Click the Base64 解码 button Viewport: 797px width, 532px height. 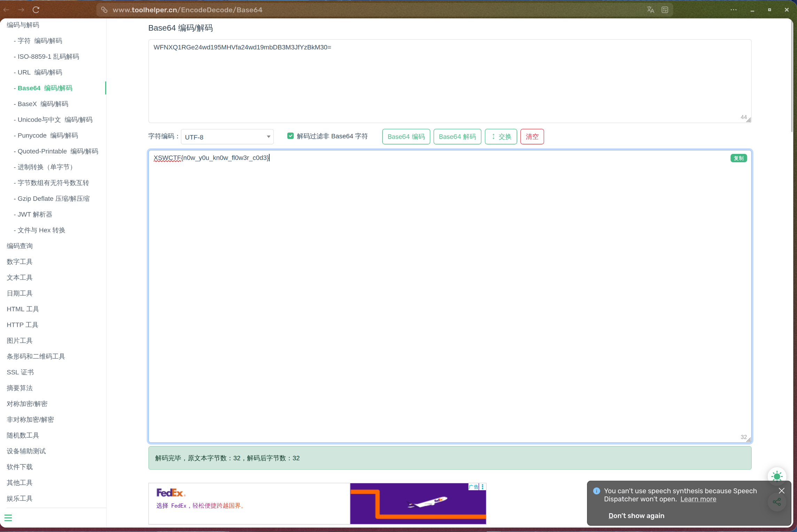[457, 136]
